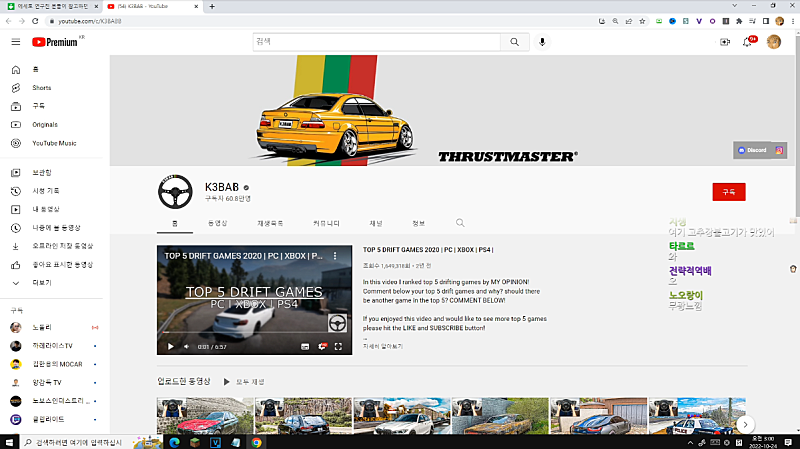
Task: Click the create video camera icon
Action: tap(725, 42)
